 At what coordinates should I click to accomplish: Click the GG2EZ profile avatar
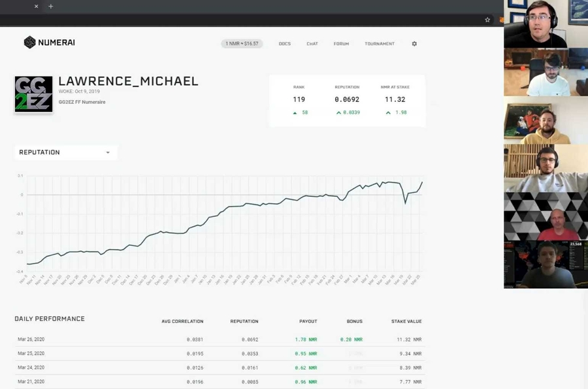point(33,94)
